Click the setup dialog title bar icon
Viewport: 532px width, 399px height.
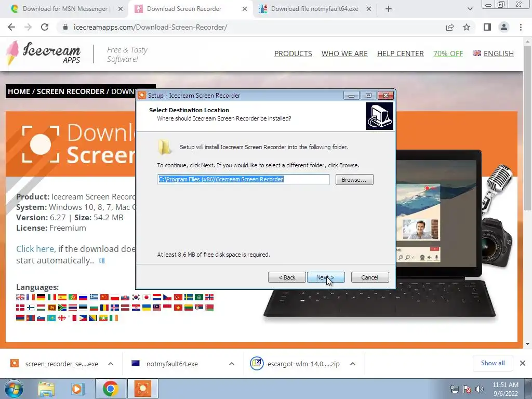click(x=142, y=96)
